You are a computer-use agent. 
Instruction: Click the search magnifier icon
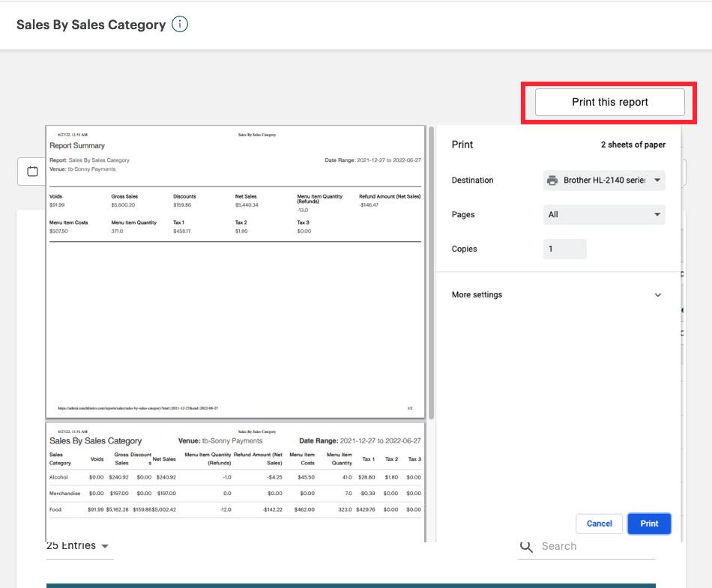point(527,546)
